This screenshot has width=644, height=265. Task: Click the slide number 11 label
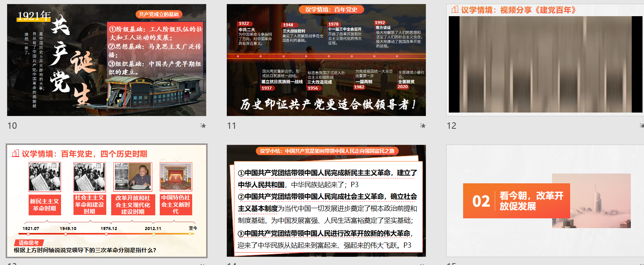231,126
